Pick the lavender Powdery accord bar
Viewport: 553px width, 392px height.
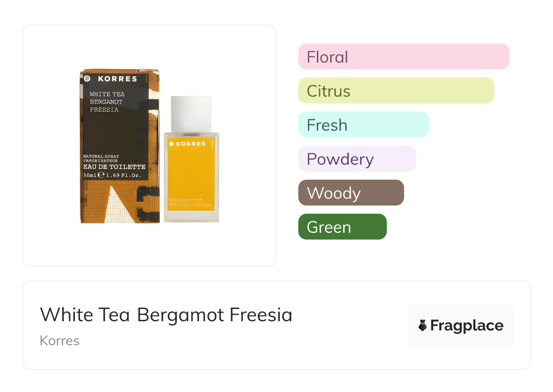(357, 159)
